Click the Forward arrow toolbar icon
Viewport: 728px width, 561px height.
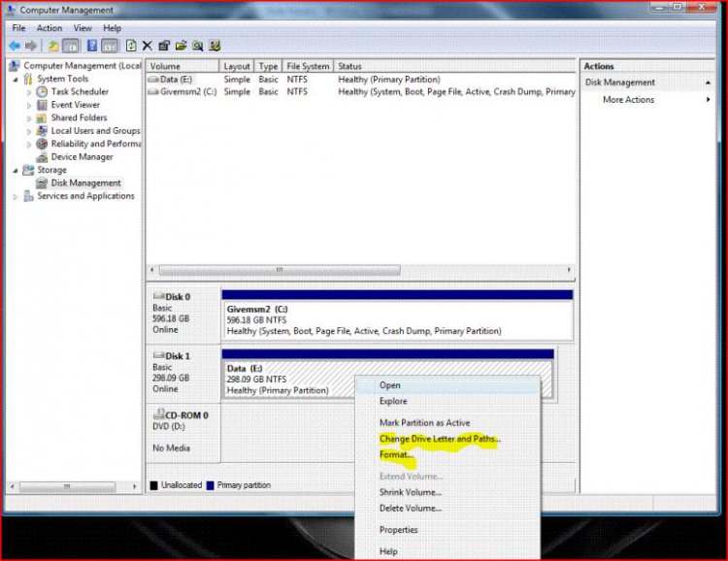click(x=31, y=46)
